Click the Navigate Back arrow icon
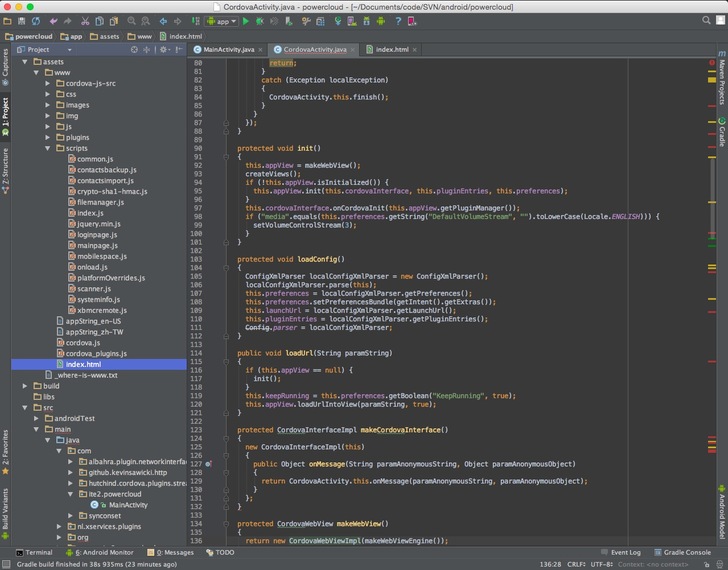 165,20
